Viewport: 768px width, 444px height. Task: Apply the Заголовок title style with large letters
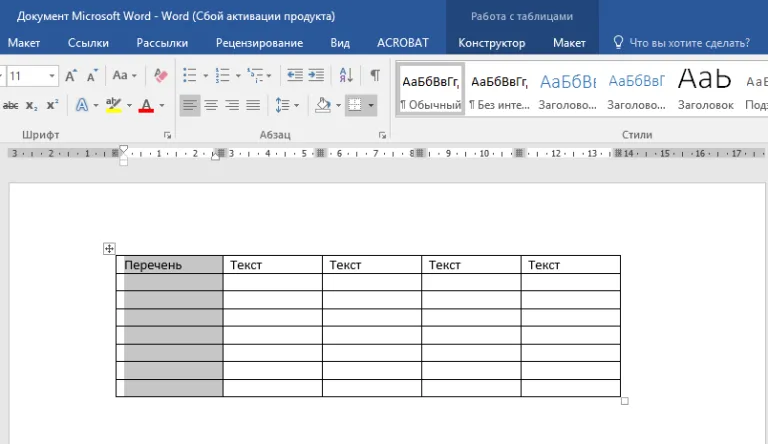click(705, 89)
